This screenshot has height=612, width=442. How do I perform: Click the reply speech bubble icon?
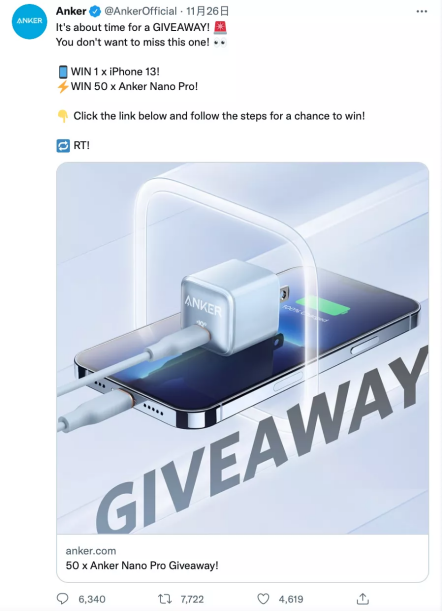tap(62, 599)
